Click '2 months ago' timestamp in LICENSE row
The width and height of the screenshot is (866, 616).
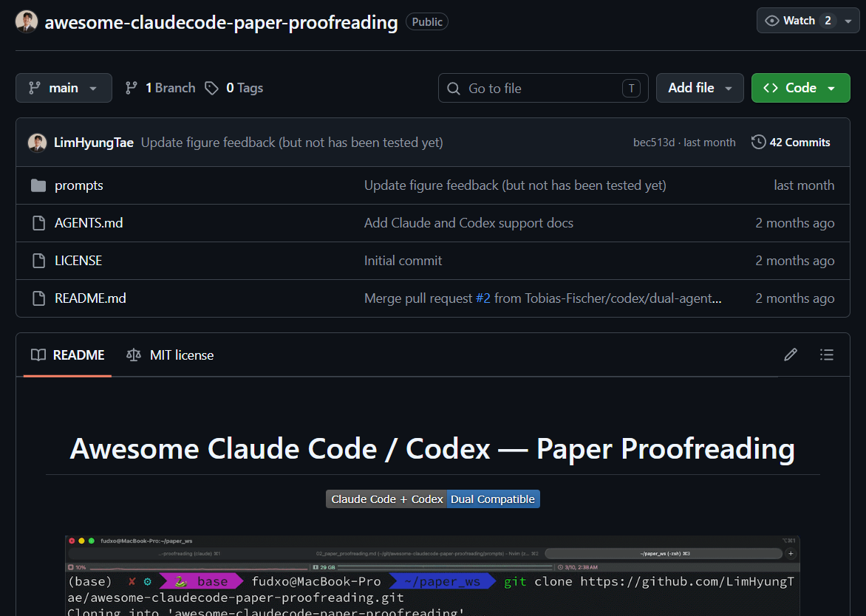click(795, 261)
